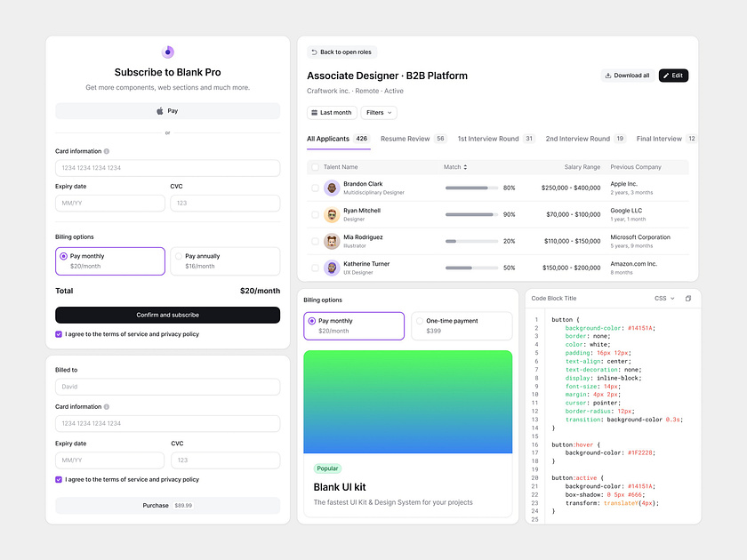The width and height of the screenshot is (747, 560).
Task: Click the copy icon in the code block header
Action: (x=688, y=298)
